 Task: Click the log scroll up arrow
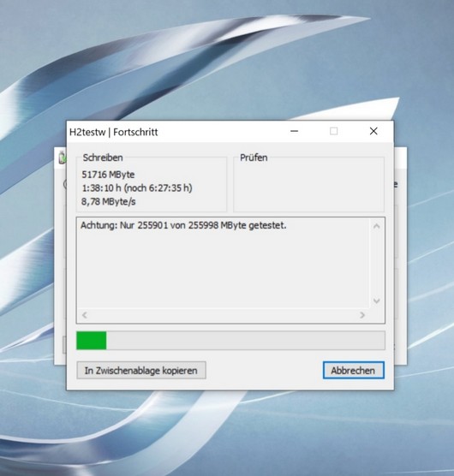pos(377,226)
